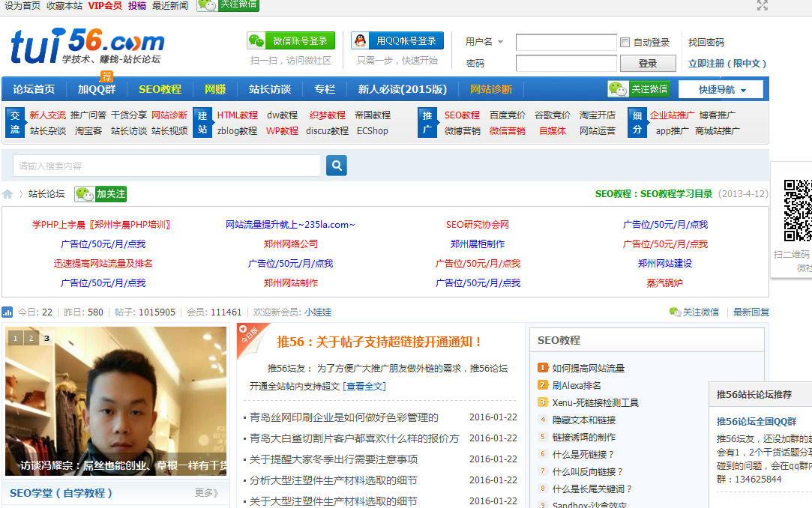Screen dimensions: 812x508
Task: Click the search content input box
Action: (166, 166)
